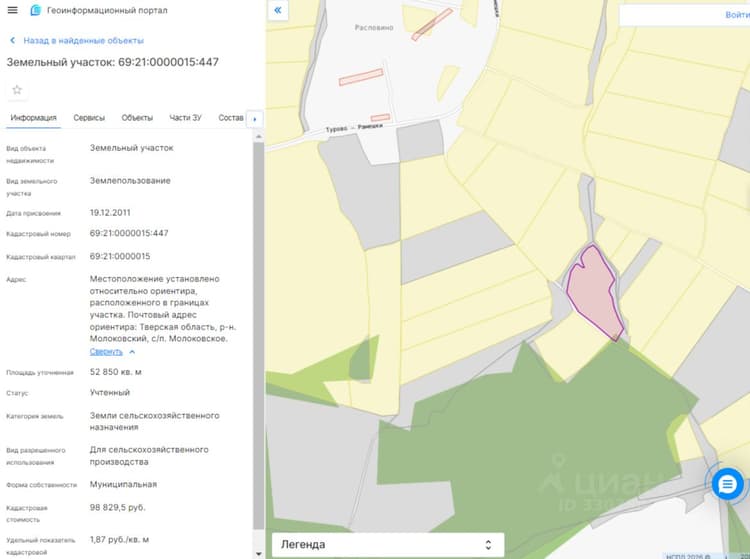
Task: Click the Геоинформационный портал logo icon
Action: [x=35, y=10]
